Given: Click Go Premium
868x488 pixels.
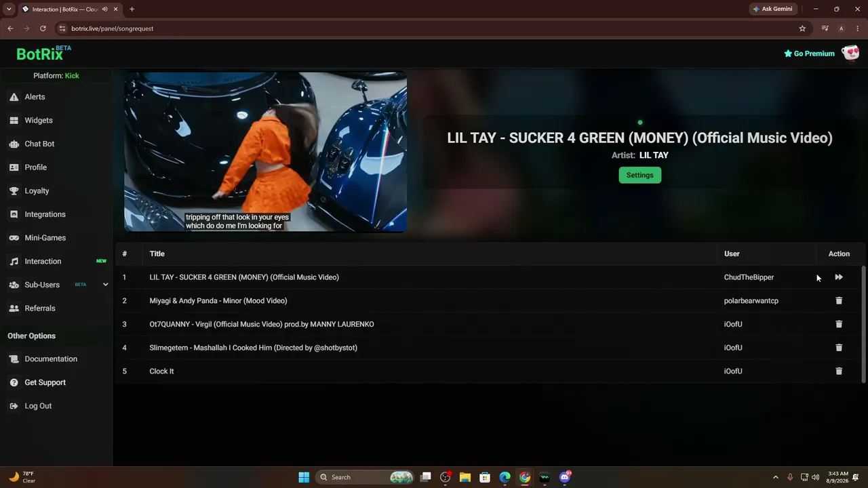Looking at the screenshot, I should pos(809,54).
